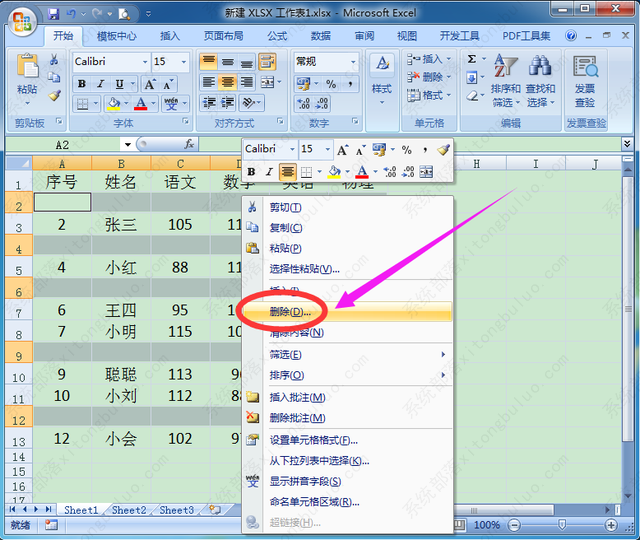Click the Name Box showing A2
Image resolution: width=640 pixels, height=540 pixels.
pos(63,145)
